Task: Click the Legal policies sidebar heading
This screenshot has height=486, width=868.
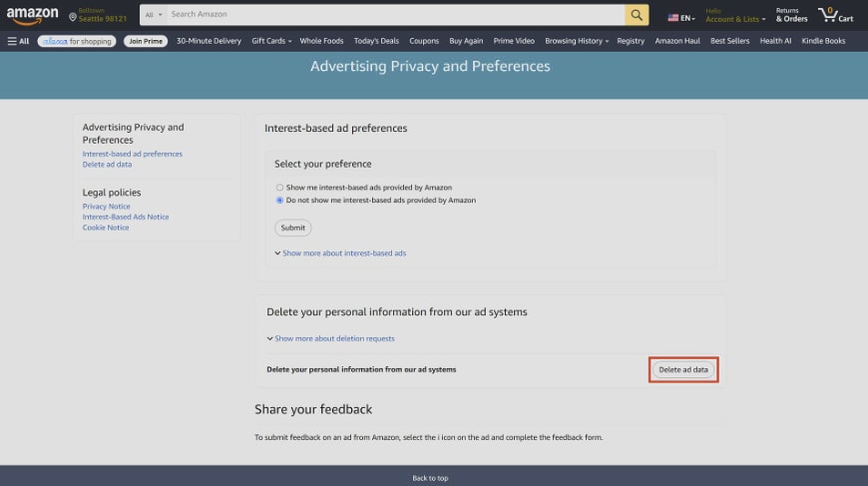Action: pos(112,193)
